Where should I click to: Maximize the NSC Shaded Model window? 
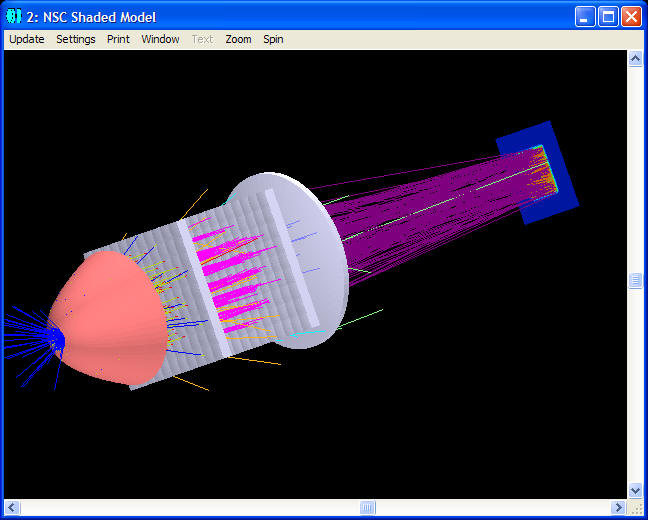(x=608, y=17)
